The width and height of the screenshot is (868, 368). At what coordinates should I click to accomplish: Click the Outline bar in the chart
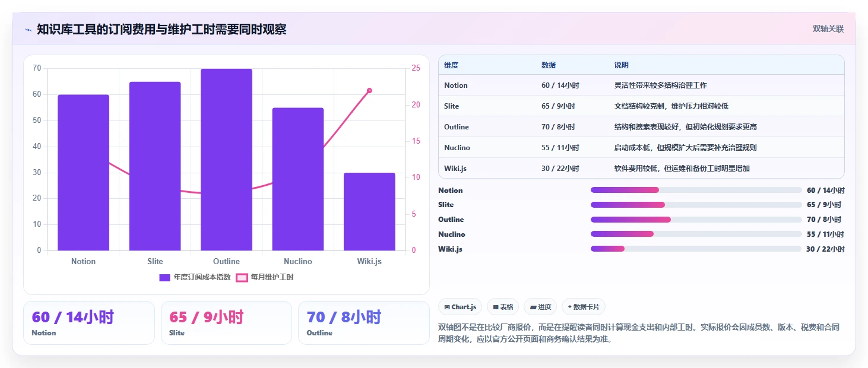[226, 160]
